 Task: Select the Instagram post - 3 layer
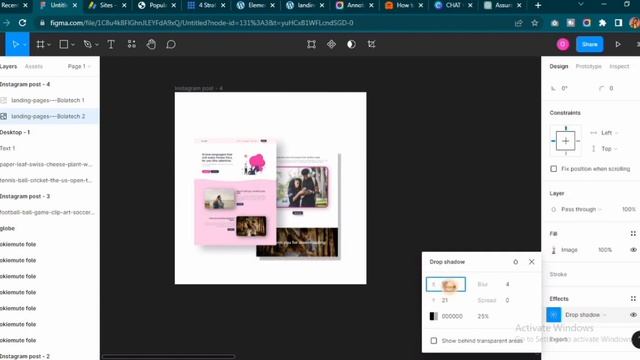(x=49, y=196)
